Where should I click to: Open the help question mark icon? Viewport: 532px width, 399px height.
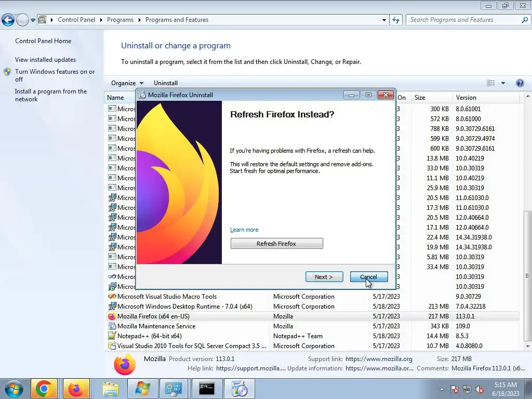tap(520, 83)
